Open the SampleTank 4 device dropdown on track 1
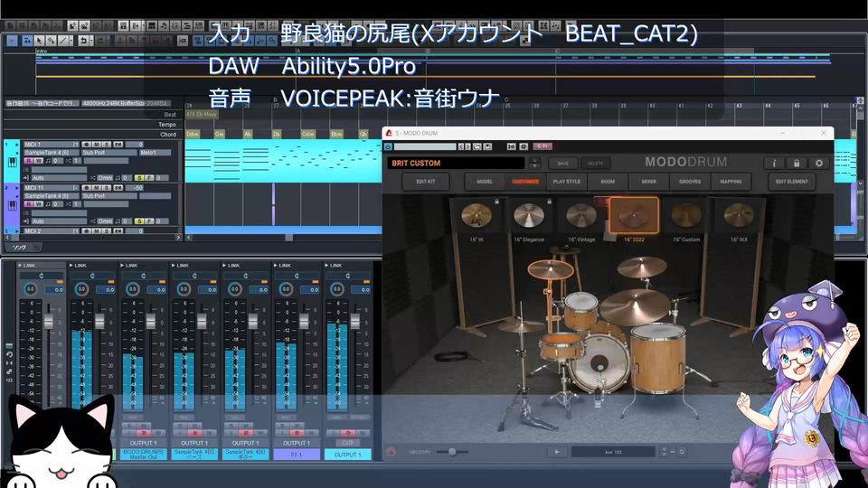The width and height of the screenshot is (868, 488). click(x=51, y=153)
